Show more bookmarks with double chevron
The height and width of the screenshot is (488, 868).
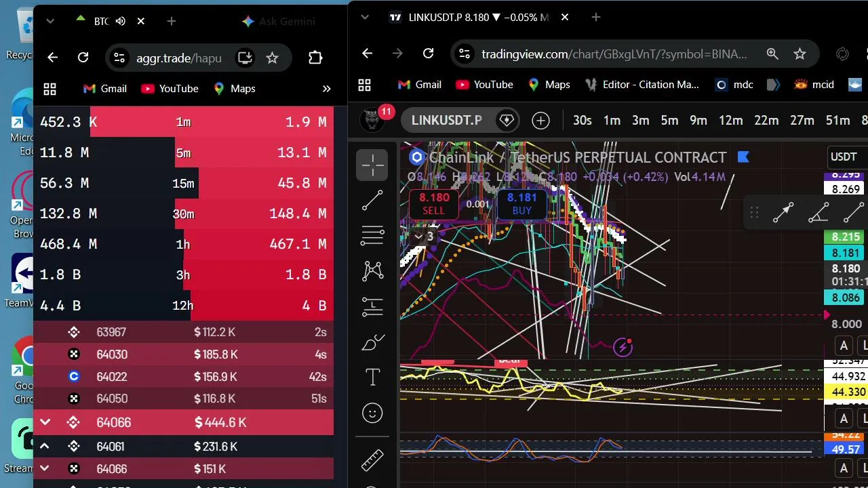click(326, 89)
